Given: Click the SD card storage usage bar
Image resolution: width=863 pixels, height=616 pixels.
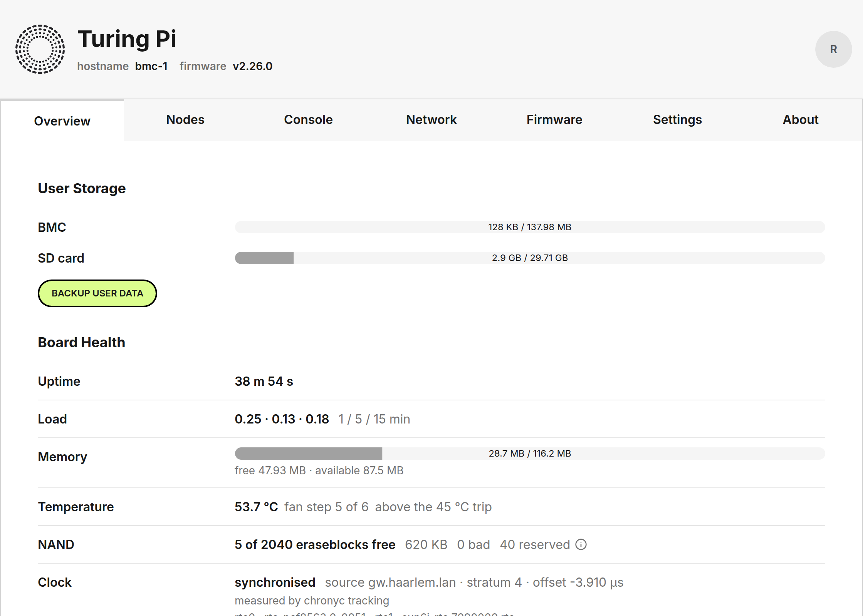Looking at the screenshot, I should [530, 258].
